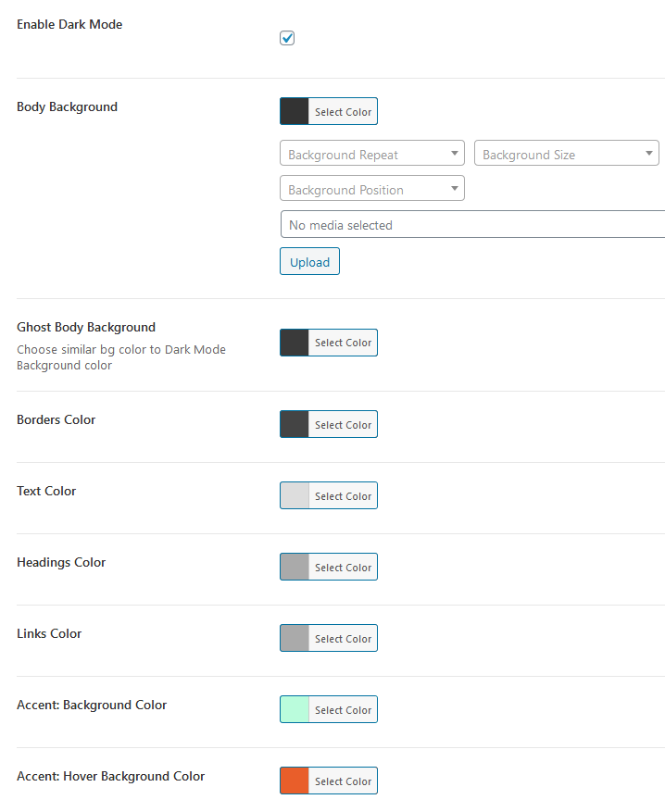The width and height of the screenshot is (665, 812).
Task: Expand the Background Size dropdown
Action: pos(566,155)
